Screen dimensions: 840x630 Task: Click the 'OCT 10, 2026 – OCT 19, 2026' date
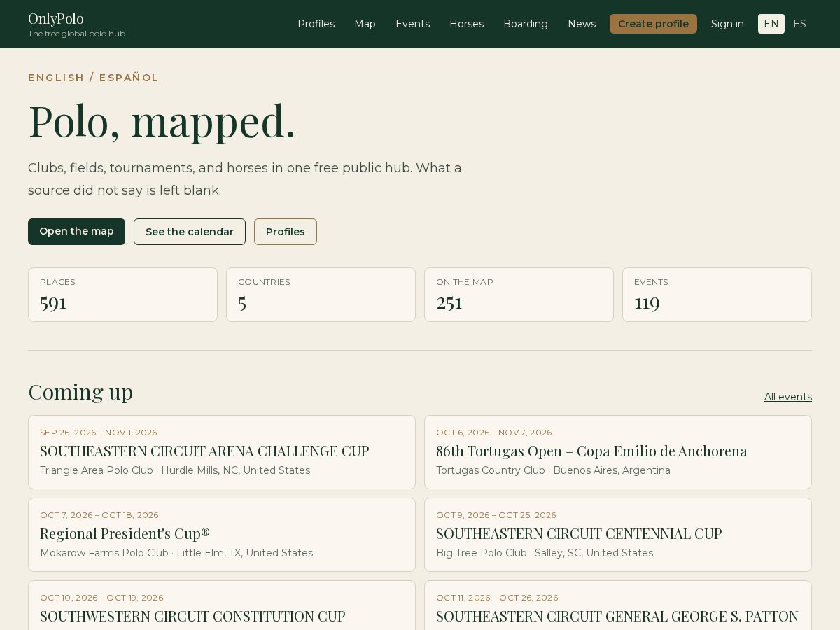click(x=101, y=598)
